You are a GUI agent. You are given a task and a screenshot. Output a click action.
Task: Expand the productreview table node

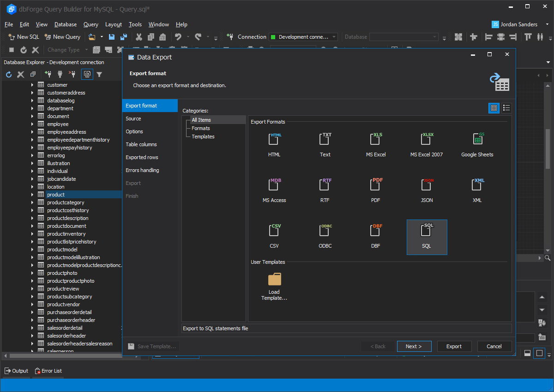click(x=32, y=289)
